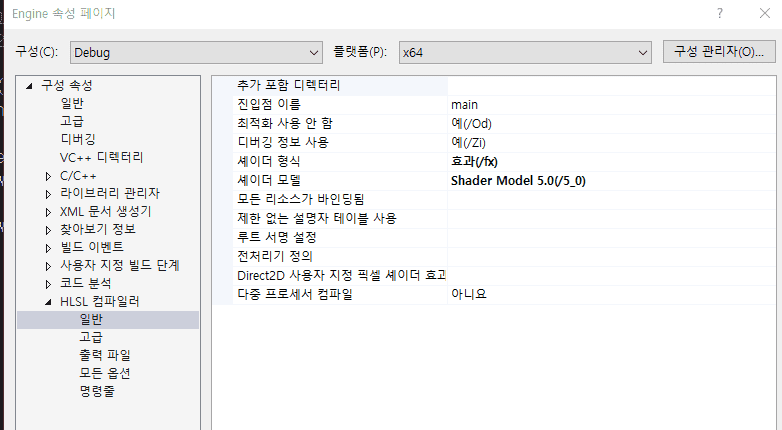This screenshot has height=430, width=782.
Task: Select the 빌드 이벤트 label
Action: point(92,247)
